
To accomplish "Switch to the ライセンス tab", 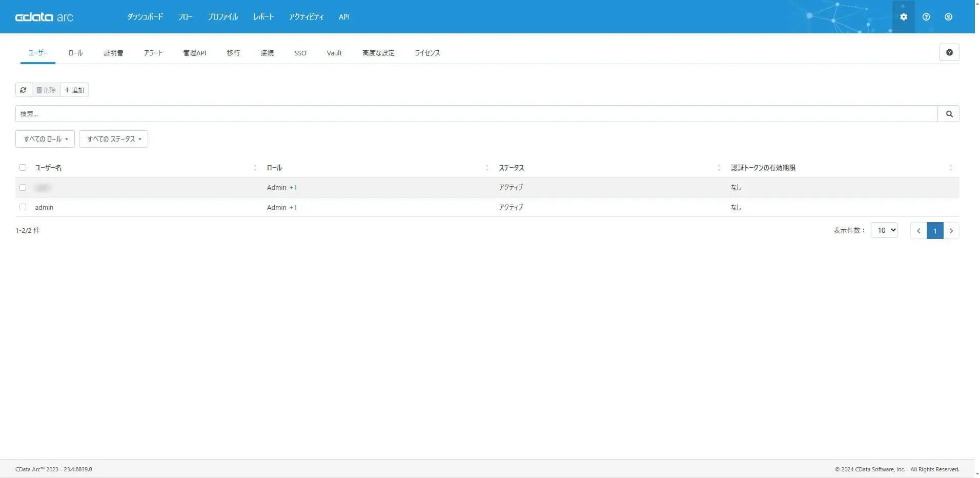I will (427, 53).
